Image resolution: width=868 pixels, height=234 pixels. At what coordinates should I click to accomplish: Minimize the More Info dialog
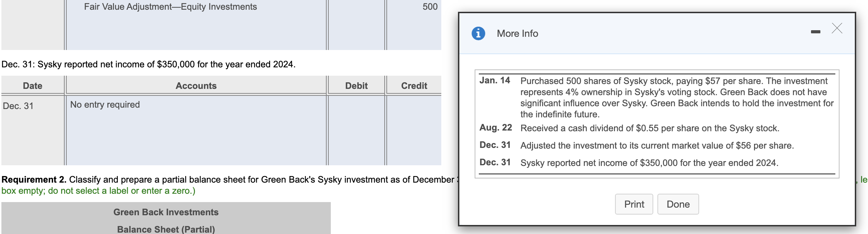click(816, 32)
